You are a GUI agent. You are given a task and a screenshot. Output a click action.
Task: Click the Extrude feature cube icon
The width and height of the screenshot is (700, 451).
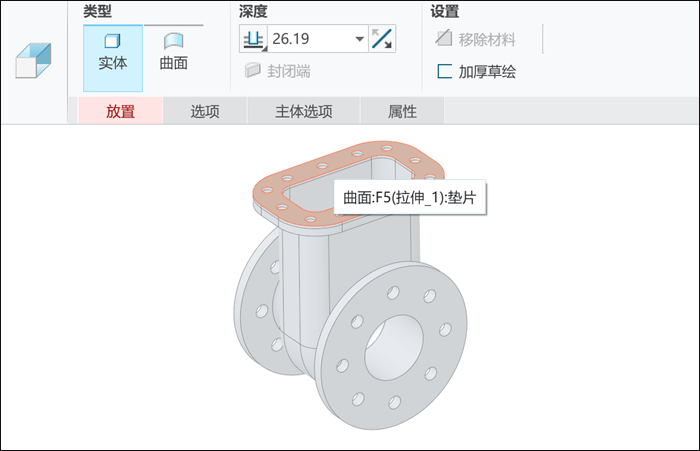(x=33, y=61)
